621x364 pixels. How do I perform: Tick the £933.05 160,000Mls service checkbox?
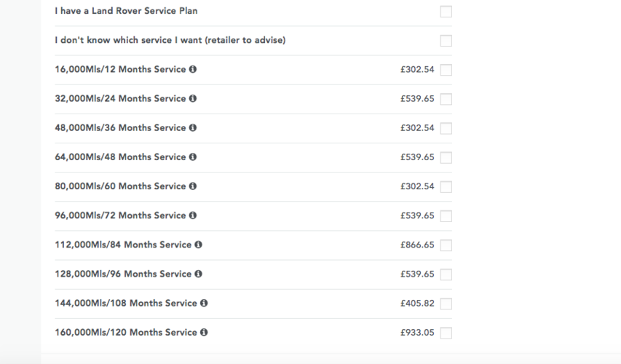(x=446, y=333)
